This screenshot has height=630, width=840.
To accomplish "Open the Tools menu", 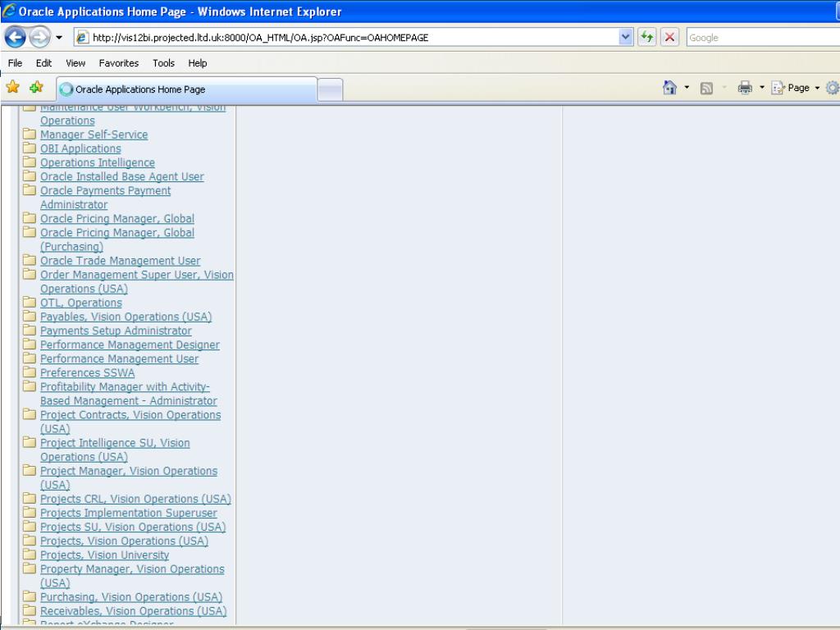I will click(x=163, y=63).
